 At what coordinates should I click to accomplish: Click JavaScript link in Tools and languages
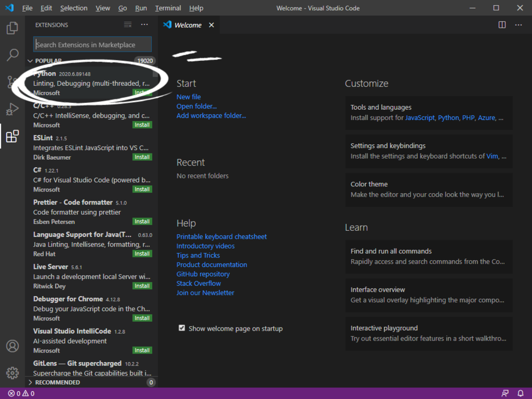tap(419, 118)
